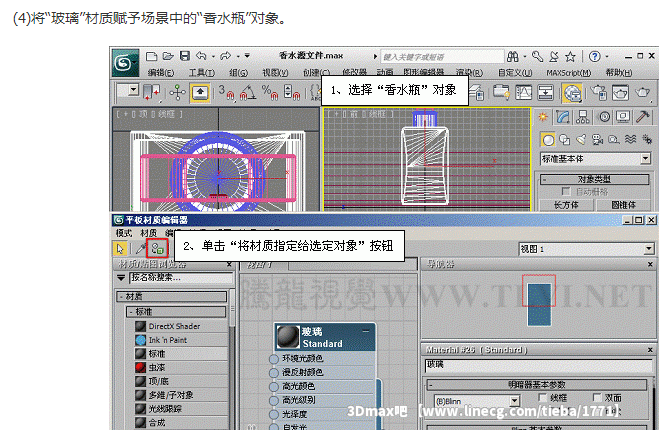Screen dimensions: 659x430
Task: Open the 视图 1 dropdown
Action: [587, 249]
